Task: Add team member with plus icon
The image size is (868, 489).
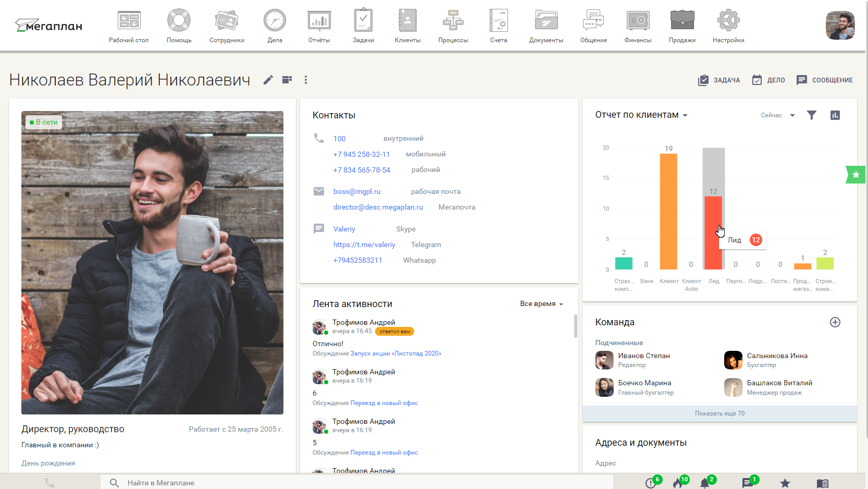Action: (835, 322)
